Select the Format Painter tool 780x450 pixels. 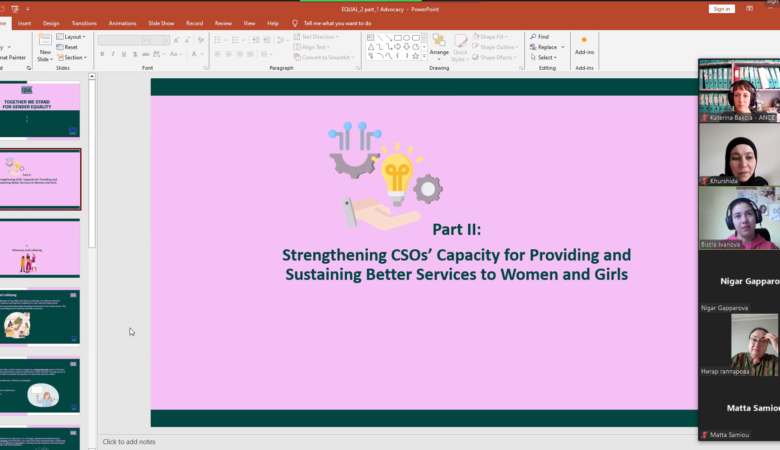14,57
